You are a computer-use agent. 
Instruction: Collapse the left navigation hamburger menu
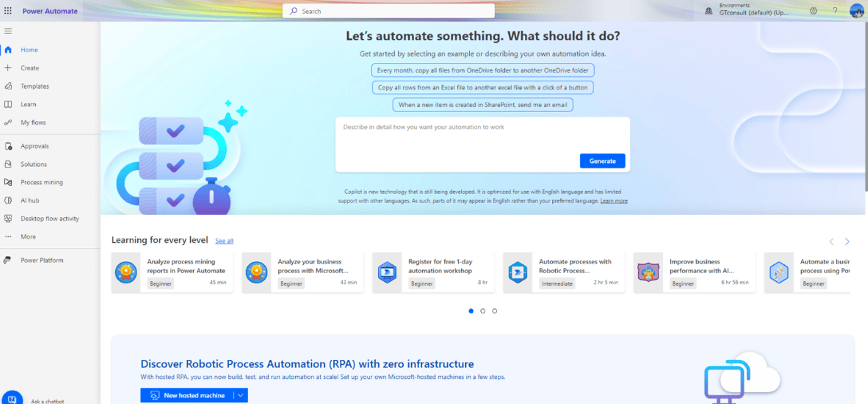click(x=8, y=31)
